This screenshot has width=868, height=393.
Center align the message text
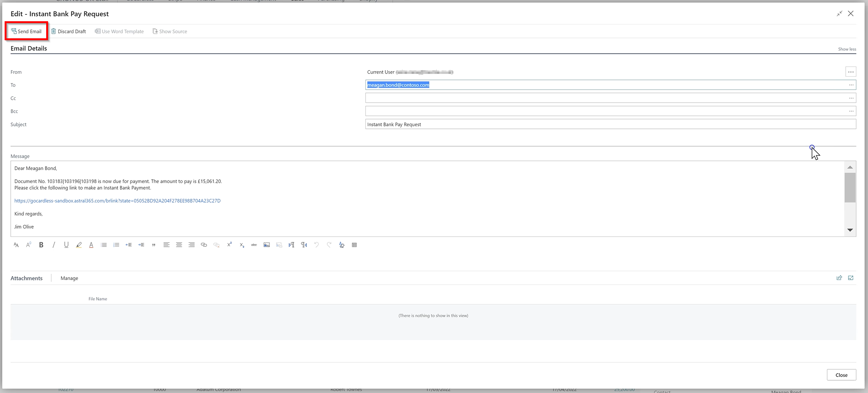click(x=179, y=245)
